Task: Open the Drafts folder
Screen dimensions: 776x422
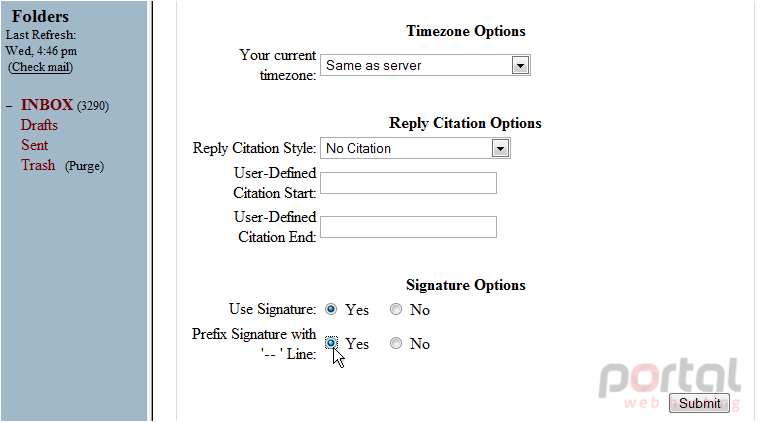Action: pyautogui.click(x=39, y=125)
